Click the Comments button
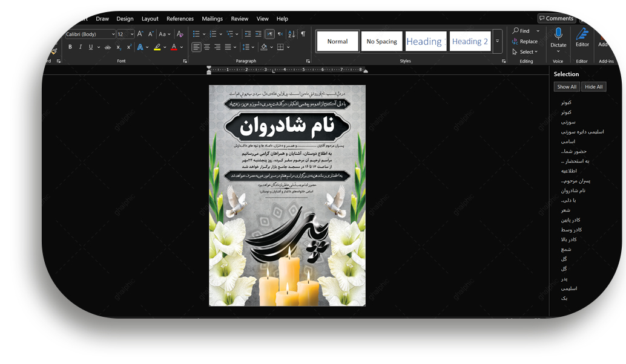 click(556, 19)
